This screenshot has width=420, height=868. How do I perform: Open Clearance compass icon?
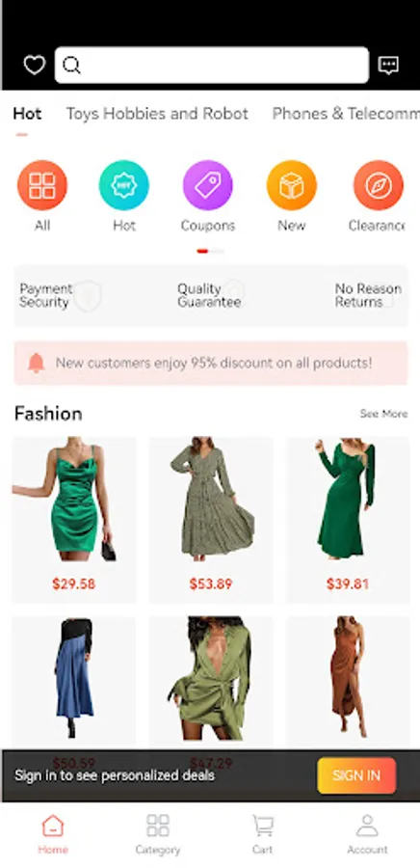click(378, 185)
